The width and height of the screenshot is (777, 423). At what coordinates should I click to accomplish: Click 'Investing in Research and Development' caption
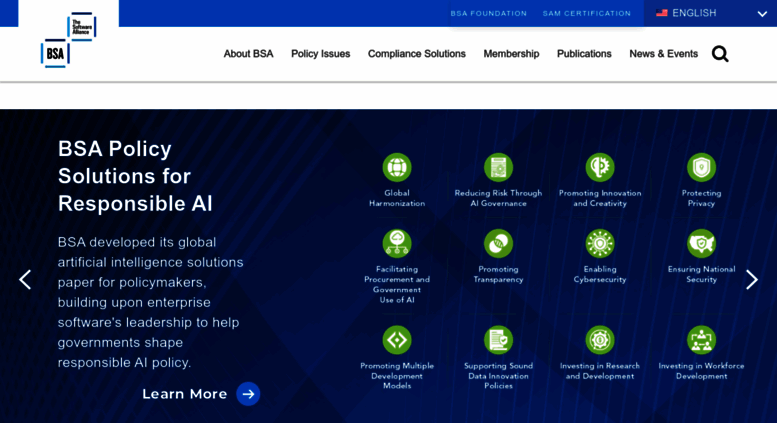pyautogui.click(x=600, y=371)
